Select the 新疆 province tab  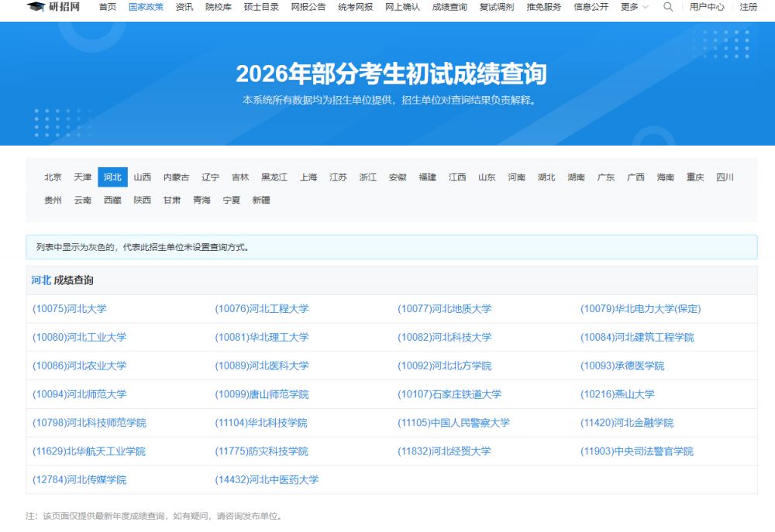pyautogui.click(x=261, y=200)
